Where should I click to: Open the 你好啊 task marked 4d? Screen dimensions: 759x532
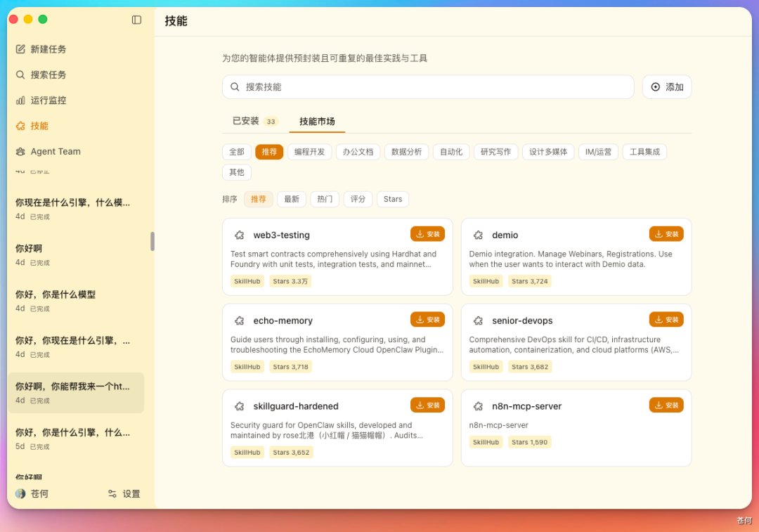76,254
